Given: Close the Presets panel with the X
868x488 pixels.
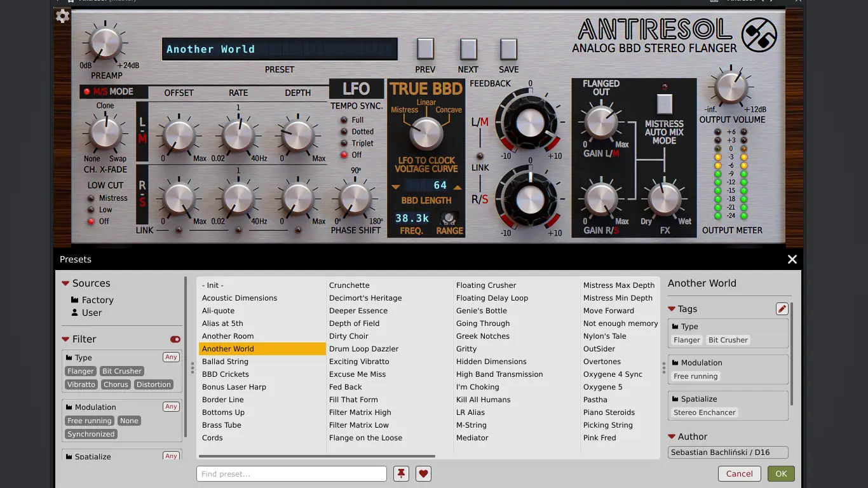Looking at the screenshot, I should [792, 259].
